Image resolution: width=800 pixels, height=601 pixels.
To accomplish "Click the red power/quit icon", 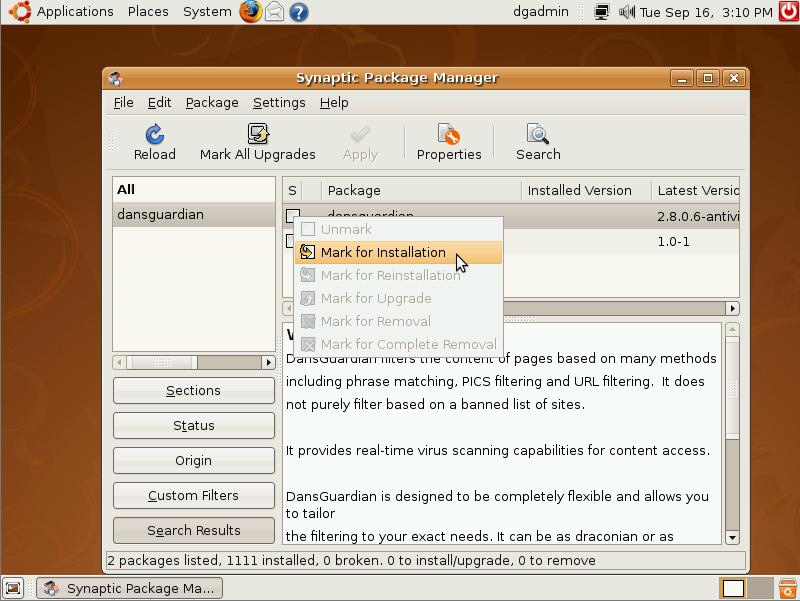I will [x=789, y=11].
